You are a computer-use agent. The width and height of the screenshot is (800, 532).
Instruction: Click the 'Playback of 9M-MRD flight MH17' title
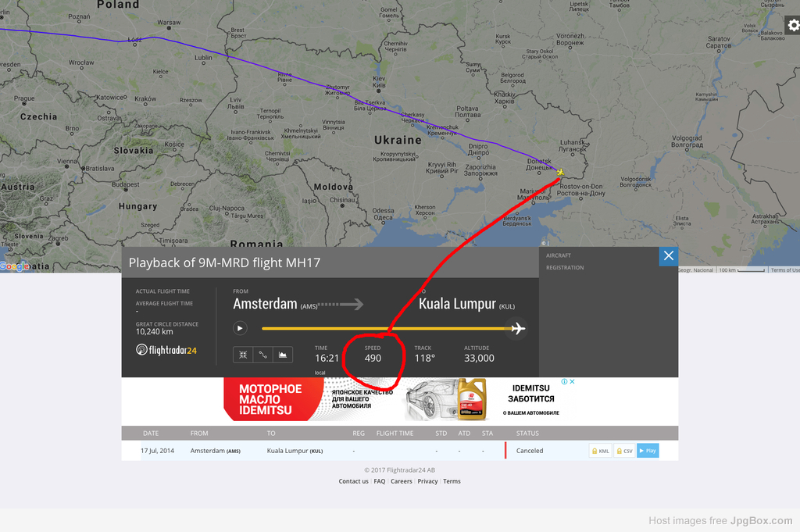pos(224,262)
